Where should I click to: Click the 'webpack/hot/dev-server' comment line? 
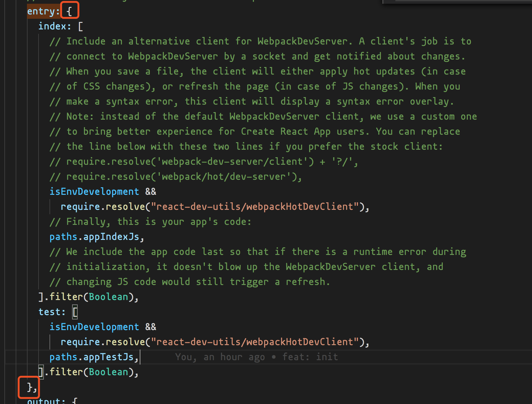coord(175,177)
